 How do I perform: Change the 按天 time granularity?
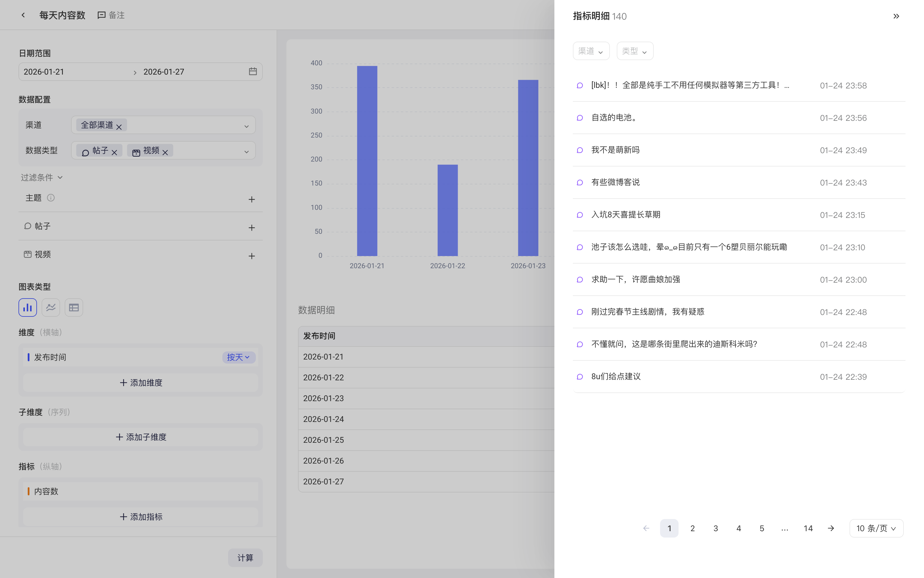click(x=239, y=357)
